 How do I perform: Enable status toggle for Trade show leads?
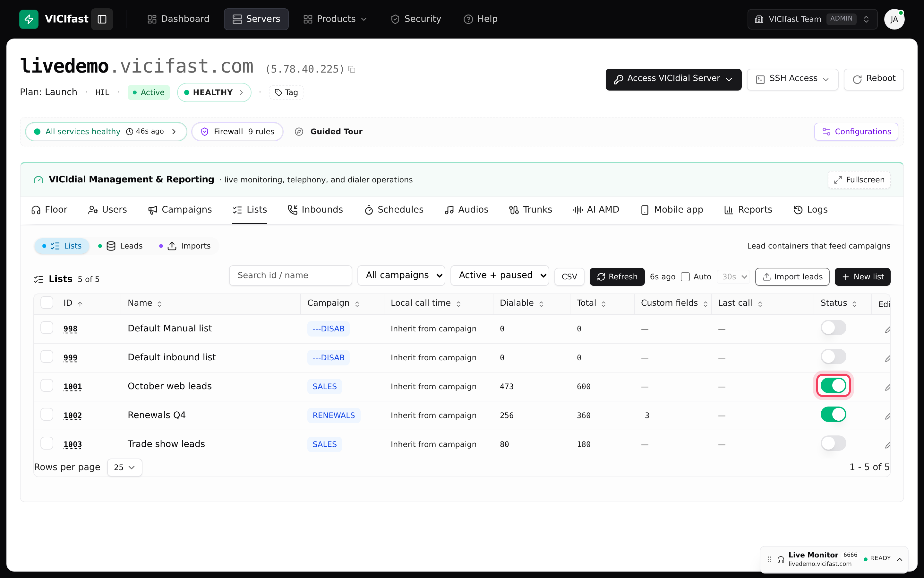[833, 443]
